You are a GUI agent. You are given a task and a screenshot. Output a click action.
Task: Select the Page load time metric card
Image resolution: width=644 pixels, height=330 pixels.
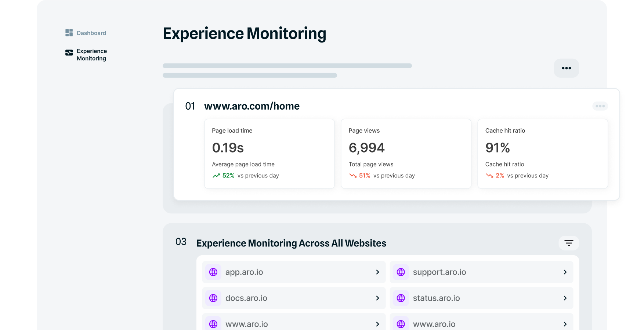[x=269, y=154]
